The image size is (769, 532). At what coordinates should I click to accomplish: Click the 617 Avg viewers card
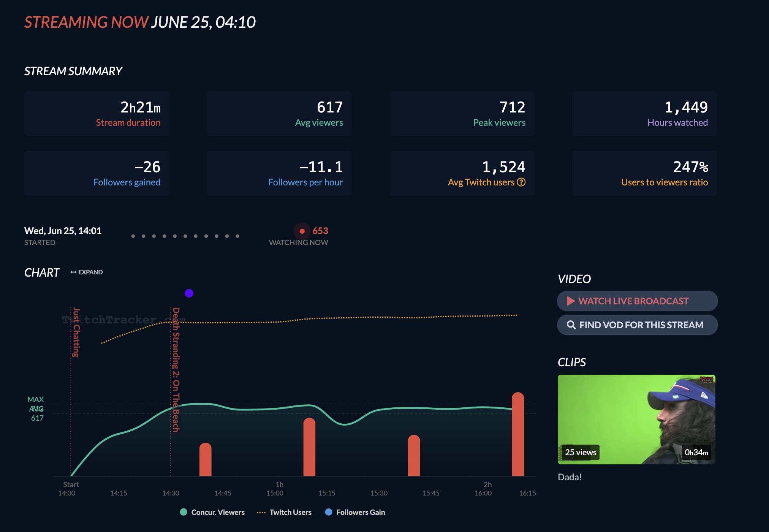coord(279,114)
